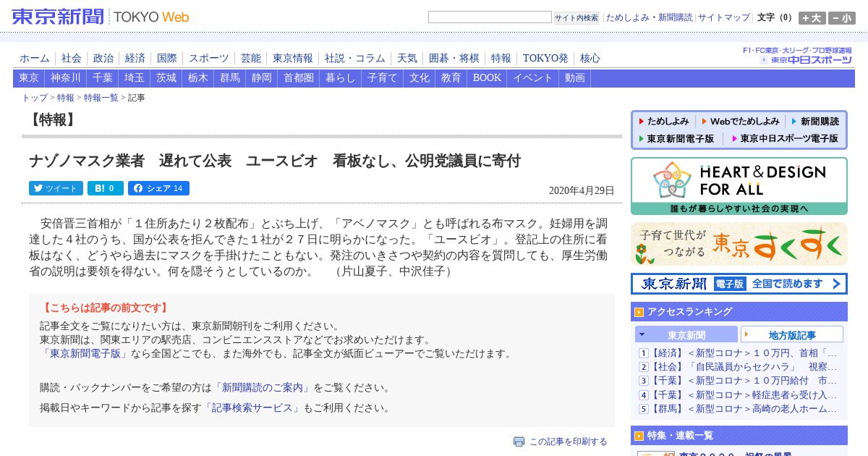Click the サイト内検索 search button
The width and height of the screenshot is (868, 456).
click(576, 18)
